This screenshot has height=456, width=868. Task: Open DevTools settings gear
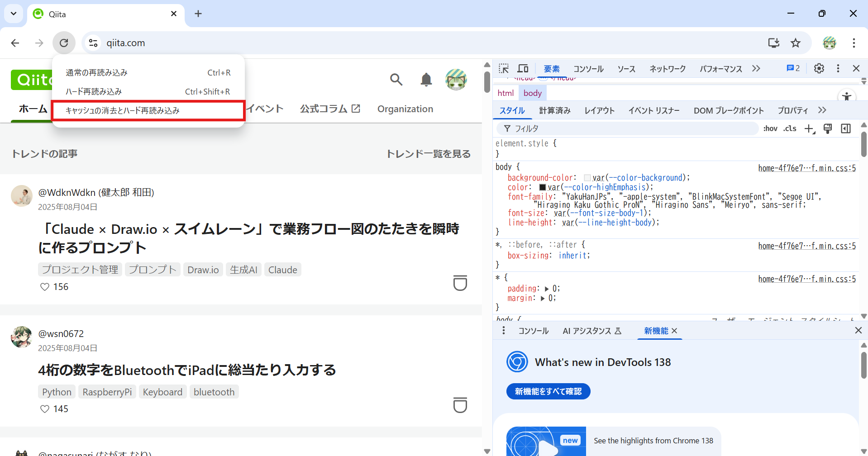click(x=818, y=68)
